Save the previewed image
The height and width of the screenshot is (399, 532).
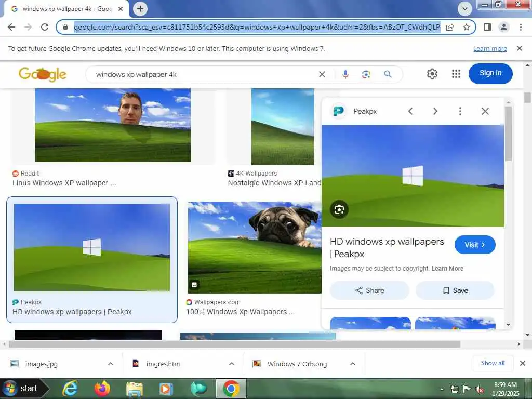[x=455, y=290]
